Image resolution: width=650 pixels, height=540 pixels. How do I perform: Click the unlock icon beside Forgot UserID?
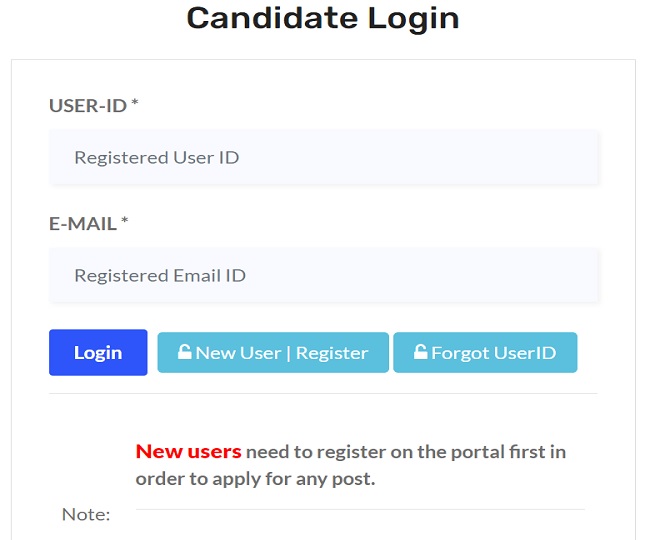click(420, 352)
